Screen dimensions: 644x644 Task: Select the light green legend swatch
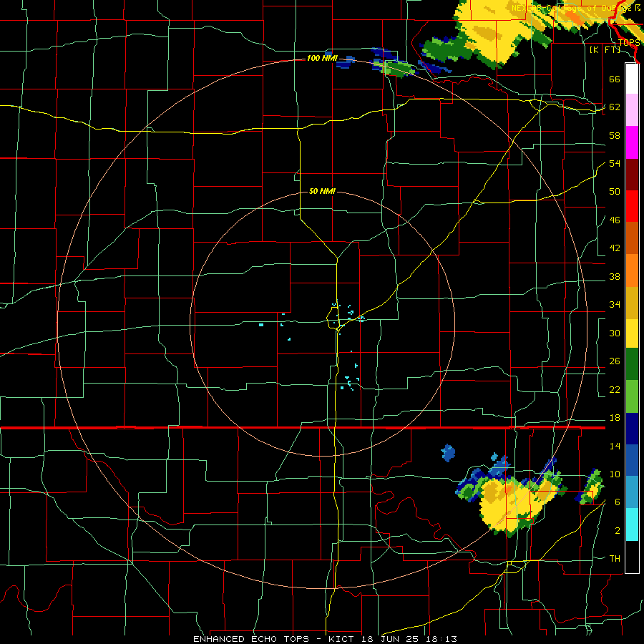(x=632, y=396)
